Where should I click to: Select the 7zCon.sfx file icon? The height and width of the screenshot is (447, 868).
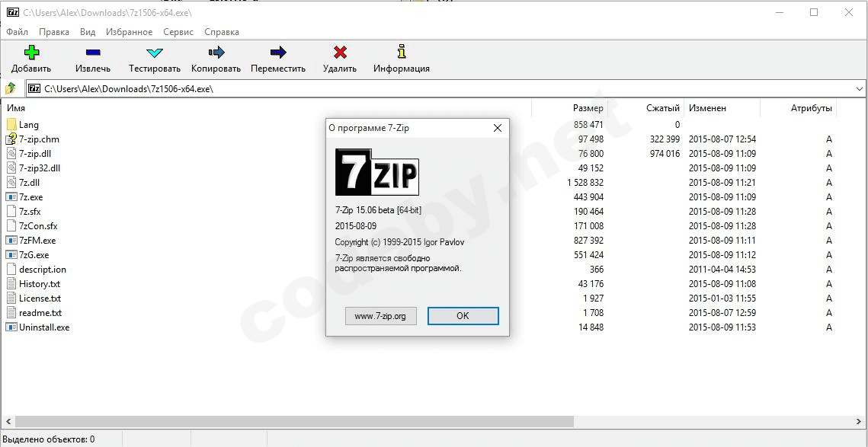pyautogui.click(x=11, y=225)
